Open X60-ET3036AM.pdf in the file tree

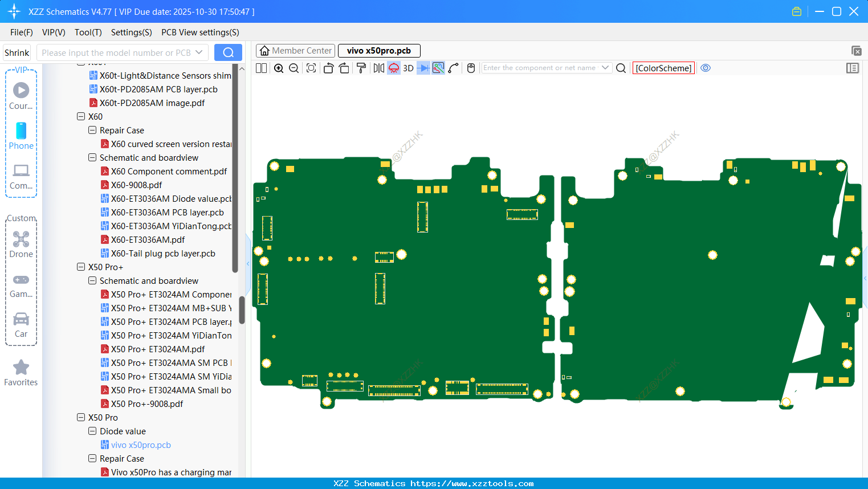click(x=148, y=240)
